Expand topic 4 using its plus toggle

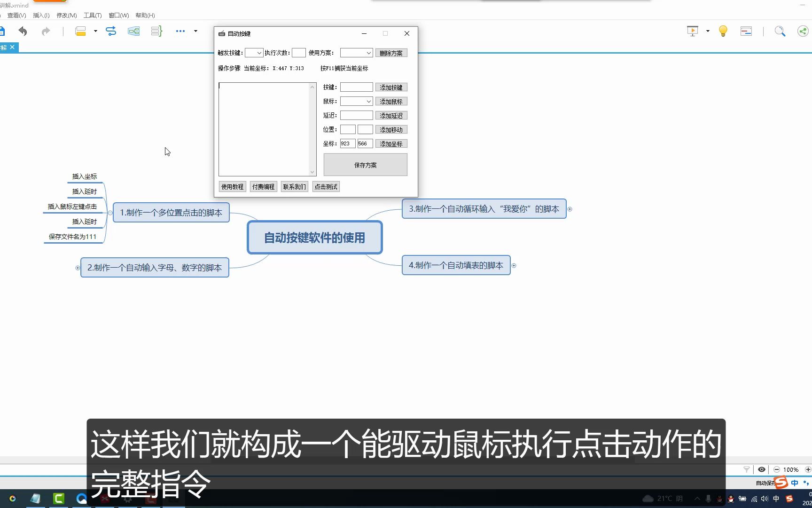pyautogui.click(x=514, y=266)
